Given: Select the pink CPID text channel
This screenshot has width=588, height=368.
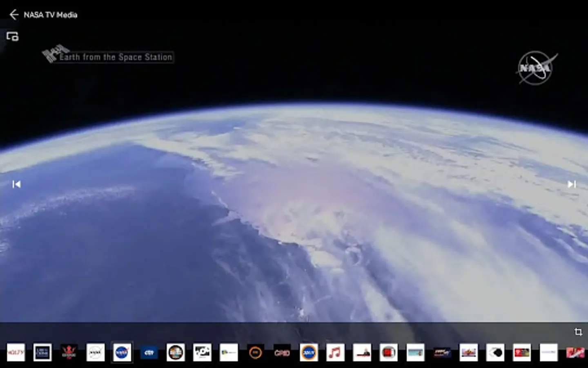Looking at the screenshot, I should tap(282, 352).
